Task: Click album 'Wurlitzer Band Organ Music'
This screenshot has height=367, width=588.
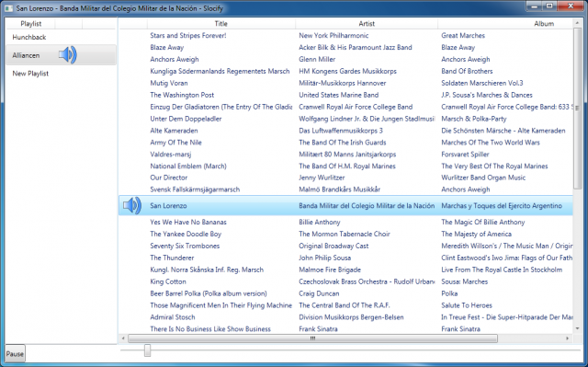Action: (x=483, y=178)
